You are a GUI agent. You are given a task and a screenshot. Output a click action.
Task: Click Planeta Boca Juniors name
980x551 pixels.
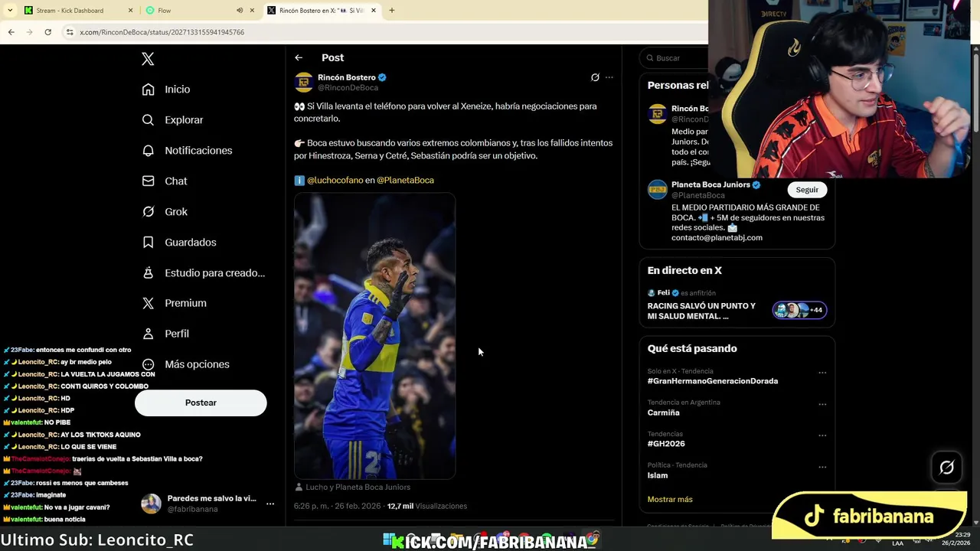click(x=710, y=184)
